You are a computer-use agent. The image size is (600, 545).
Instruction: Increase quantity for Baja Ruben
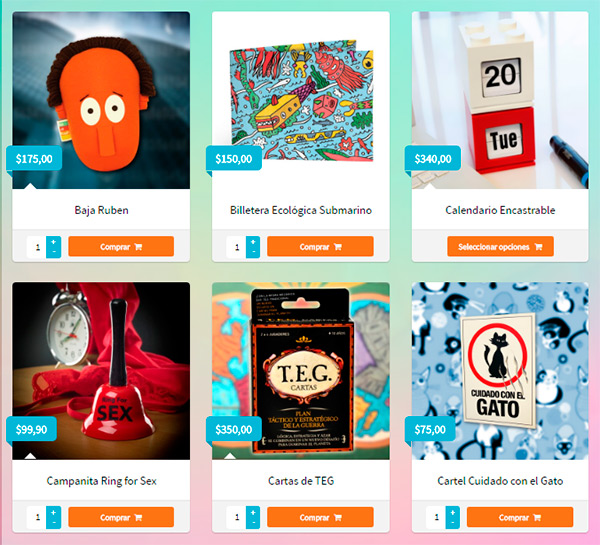click(54, 242)
